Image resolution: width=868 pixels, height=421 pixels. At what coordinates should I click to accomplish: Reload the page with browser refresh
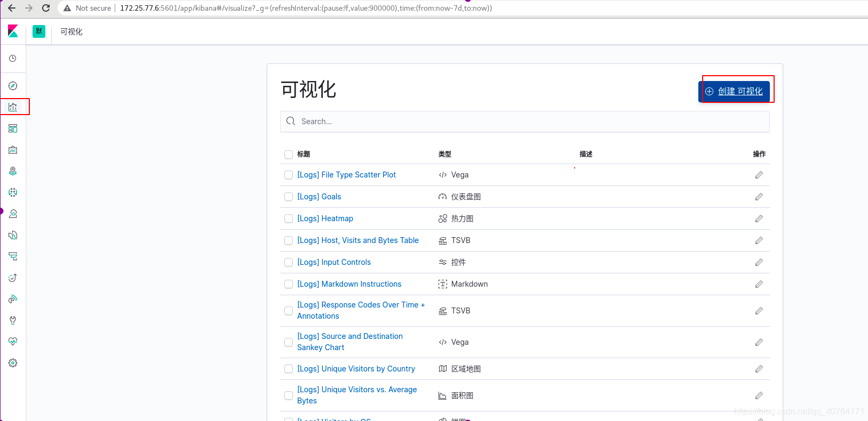coord(46,8)
